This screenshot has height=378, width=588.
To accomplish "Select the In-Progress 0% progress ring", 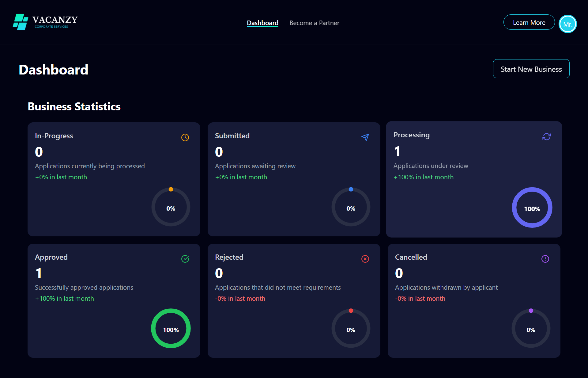I will pyautogui.click(x=171, y=207).
